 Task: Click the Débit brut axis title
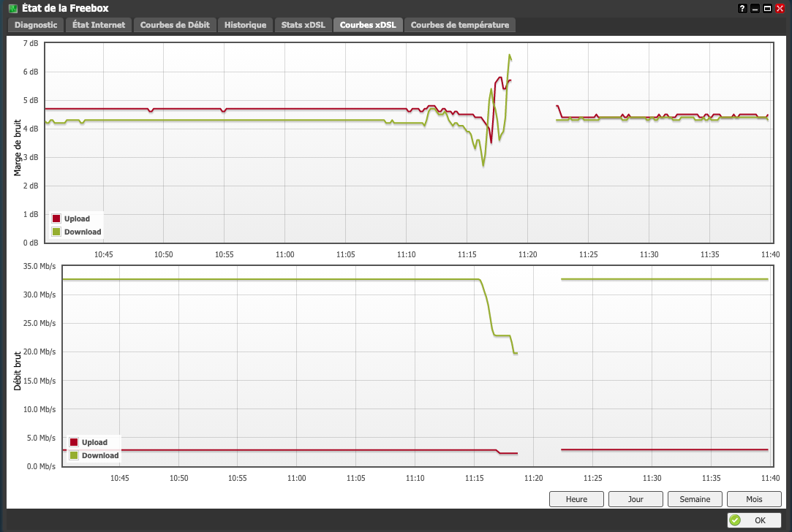pyautogui.click(x=18, y=371)
